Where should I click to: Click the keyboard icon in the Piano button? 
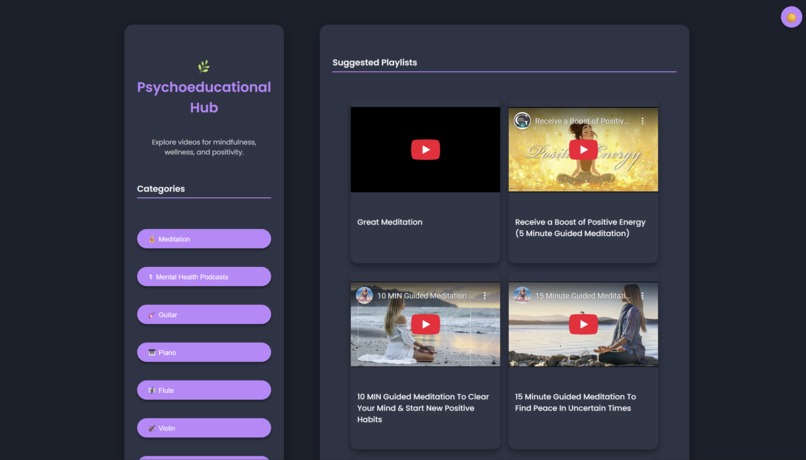click(152, 352)
